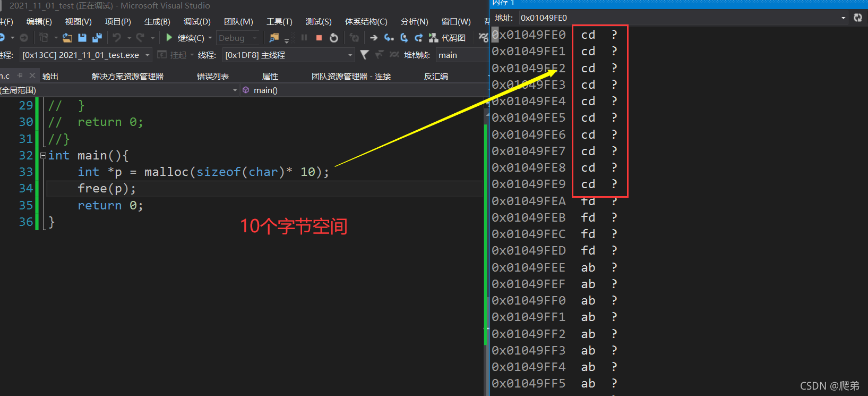Restart the debugging session
Image resolution: width=868 pixels, height=396 pixels.
334,38
